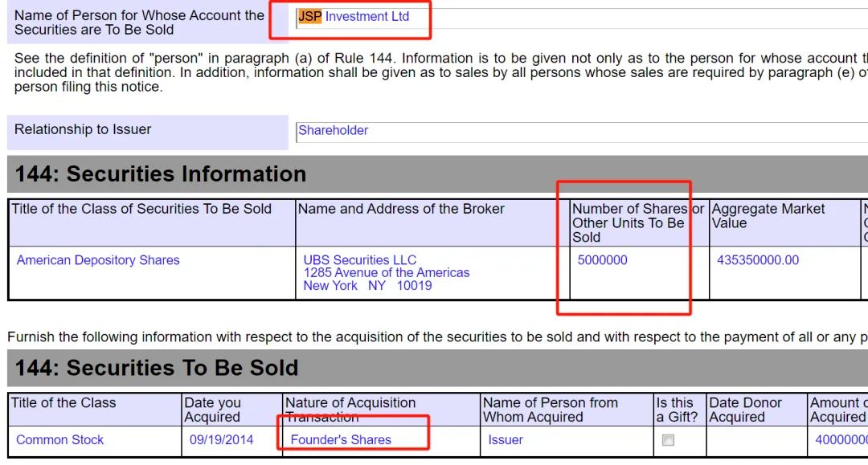Click the Founder's Shares transaction value
Screen dimensions: 868x465
pyautogui.click(x=341, y=440)
